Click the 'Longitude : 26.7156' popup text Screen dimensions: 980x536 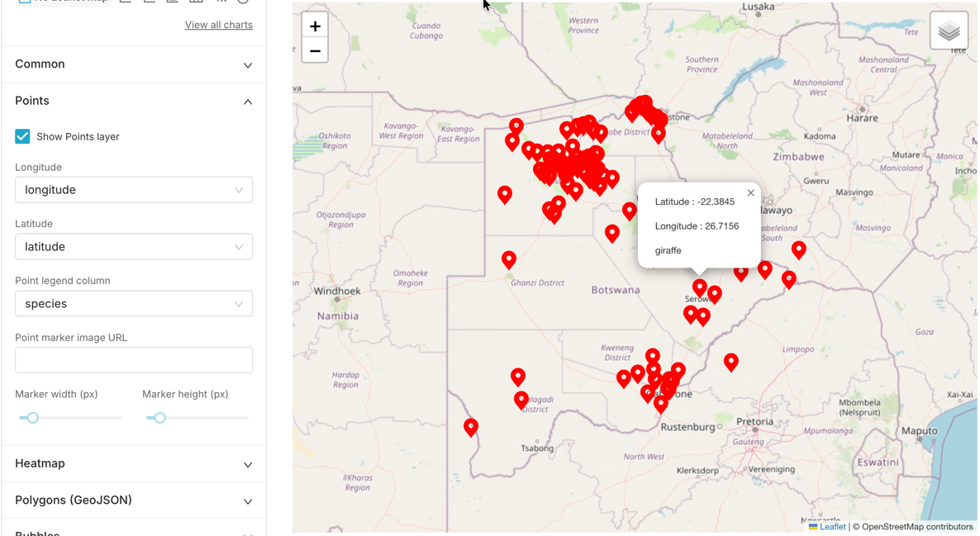point(697,226)
